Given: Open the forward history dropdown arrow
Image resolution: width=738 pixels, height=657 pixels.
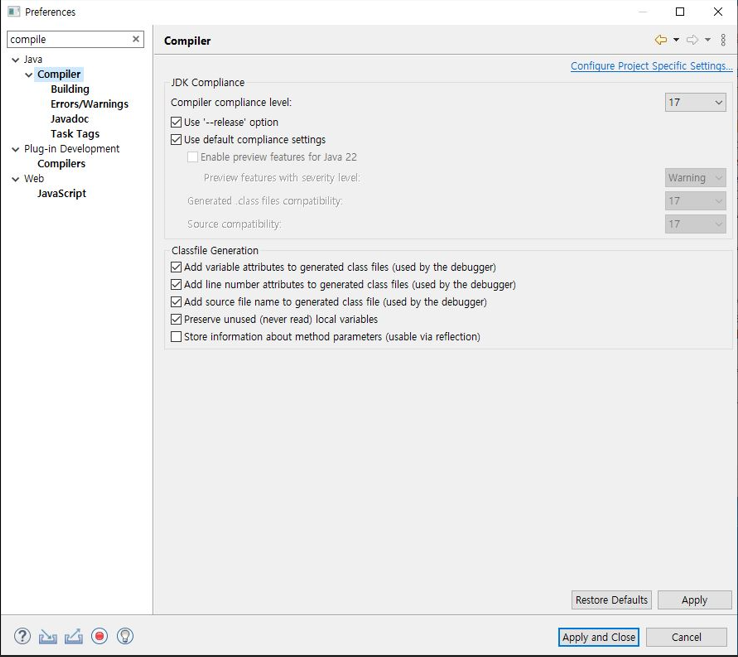Looking at the screenshot, I should click(x=708, y=40).
